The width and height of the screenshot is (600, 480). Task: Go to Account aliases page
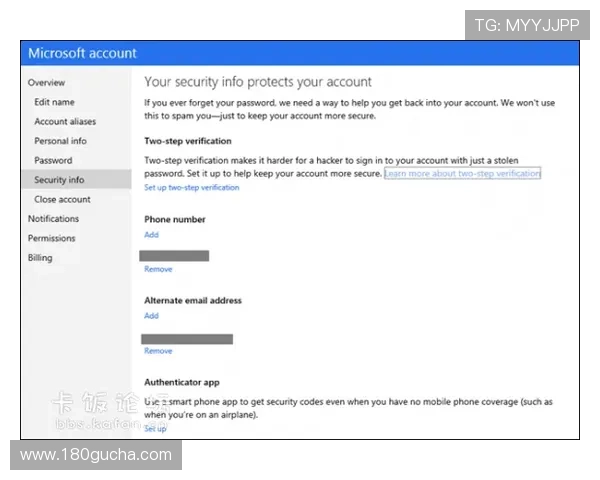(65, 122)
